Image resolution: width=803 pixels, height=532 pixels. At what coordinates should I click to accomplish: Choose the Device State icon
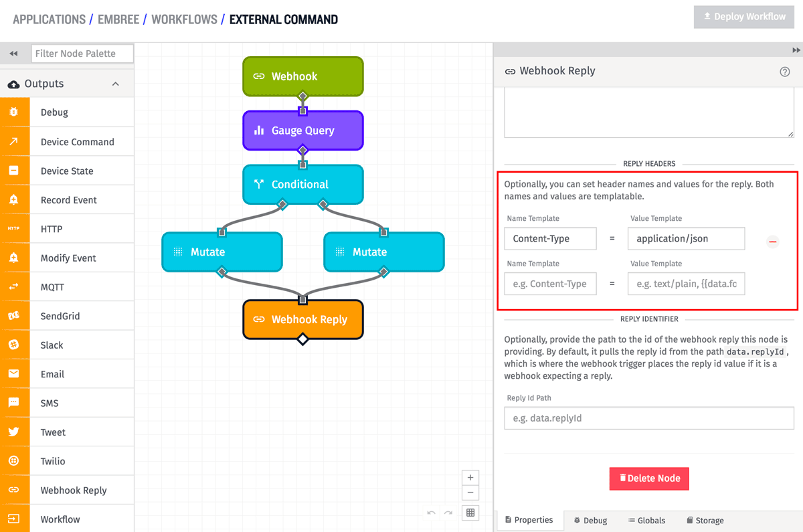14,171
